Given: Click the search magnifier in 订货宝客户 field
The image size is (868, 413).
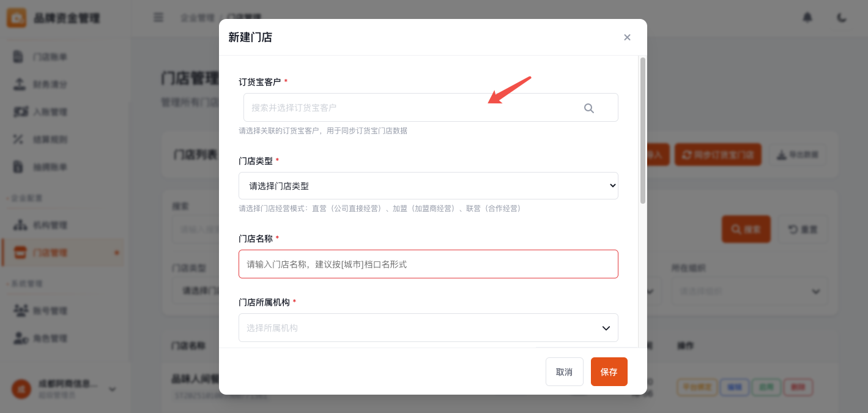Looking at the screenshot, I should click(x=588, y=108).
